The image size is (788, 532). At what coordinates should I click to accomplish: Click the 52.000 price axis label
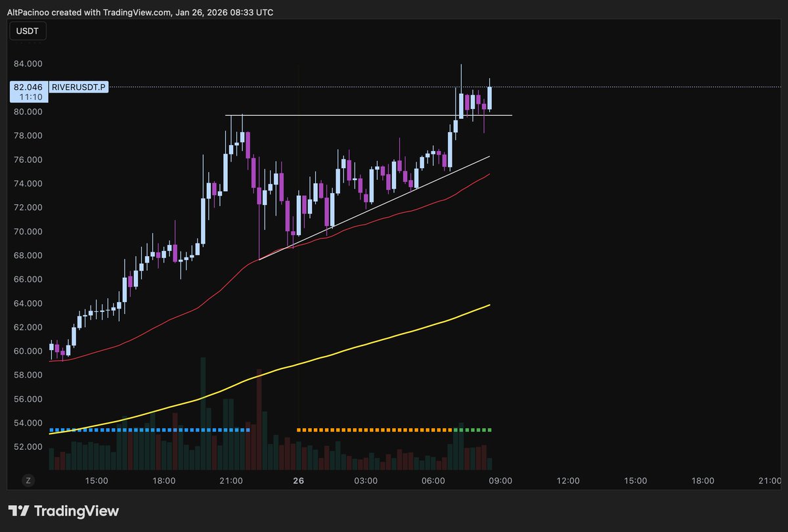coord(28,447)
